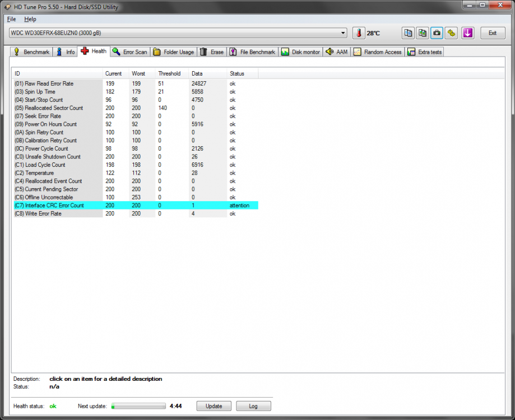Image resolution: width=515 pixels, height=420 pixels.
Task: Click the 28°C temperature readout
Action: tap(373, 33)
